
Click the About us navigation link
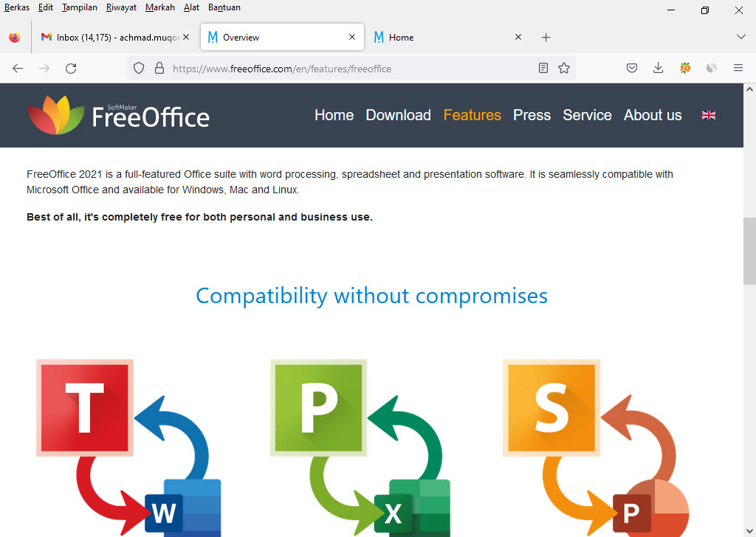[x=653, y=115]
